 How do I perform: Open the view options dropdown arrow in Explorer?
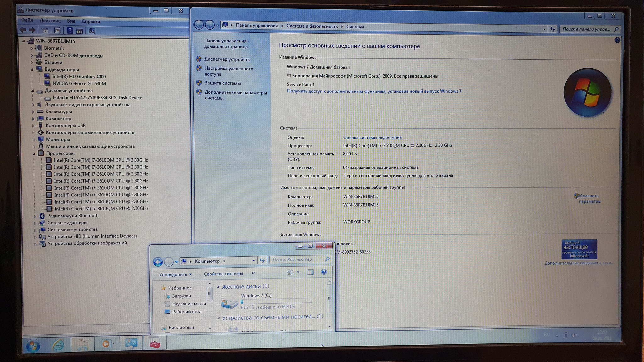click(298, 272)
